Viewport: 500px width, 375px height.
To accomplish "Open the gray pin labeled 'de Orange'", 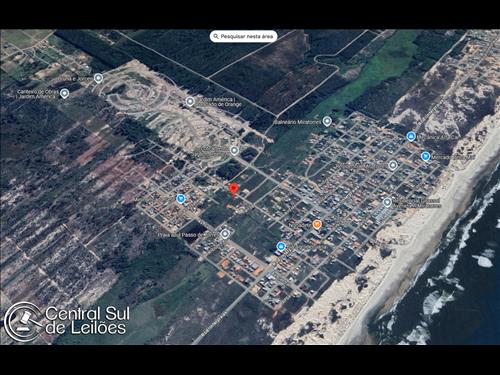I will [x=190, y=101].
